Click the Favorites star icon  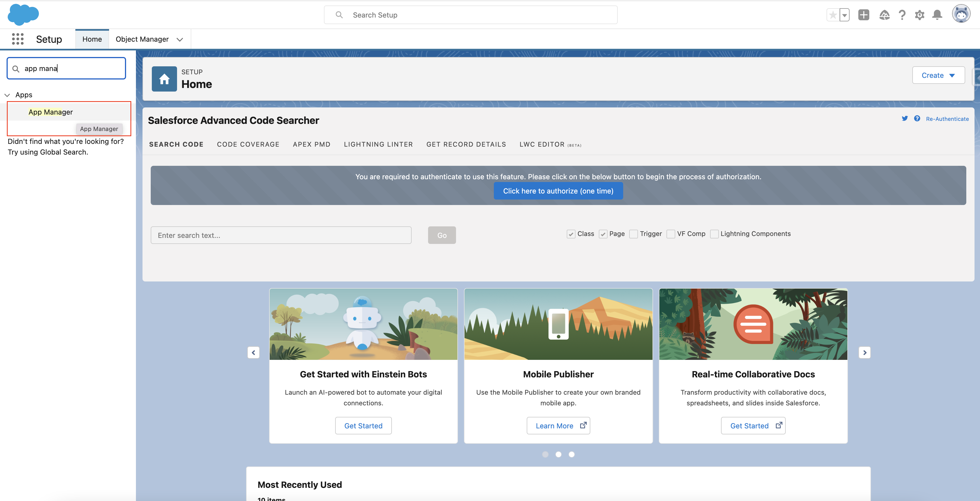coord(833,15)
